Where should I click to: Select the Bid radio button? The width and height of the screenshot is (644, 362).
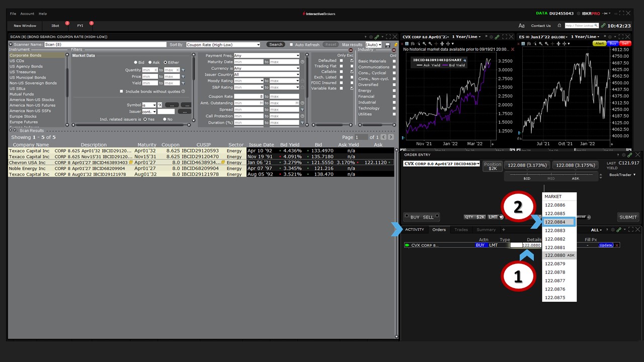pyautogui.click(x=135, y=62)
